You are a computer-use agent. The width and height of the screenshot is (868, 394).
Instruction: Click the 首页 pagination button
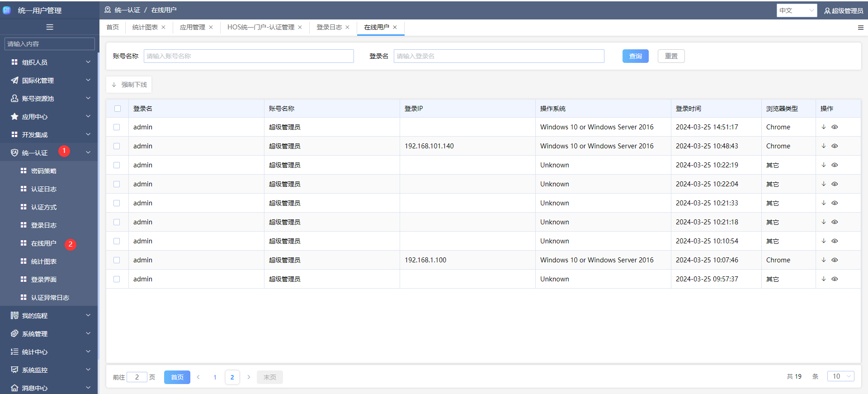(177, 377)
